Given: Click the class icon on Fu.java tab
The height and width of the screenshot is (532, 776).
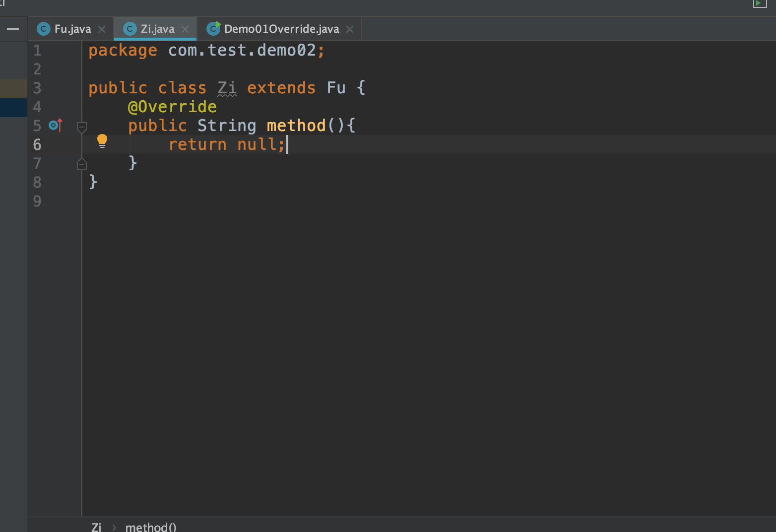Looking at the screenshot, I should click(43, 28).
